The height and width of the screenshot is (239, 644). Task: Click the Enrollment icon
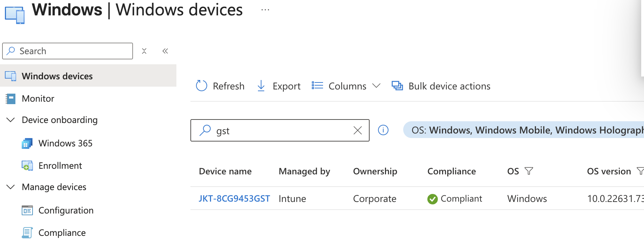pyautogui.click(x=27, y=166)
